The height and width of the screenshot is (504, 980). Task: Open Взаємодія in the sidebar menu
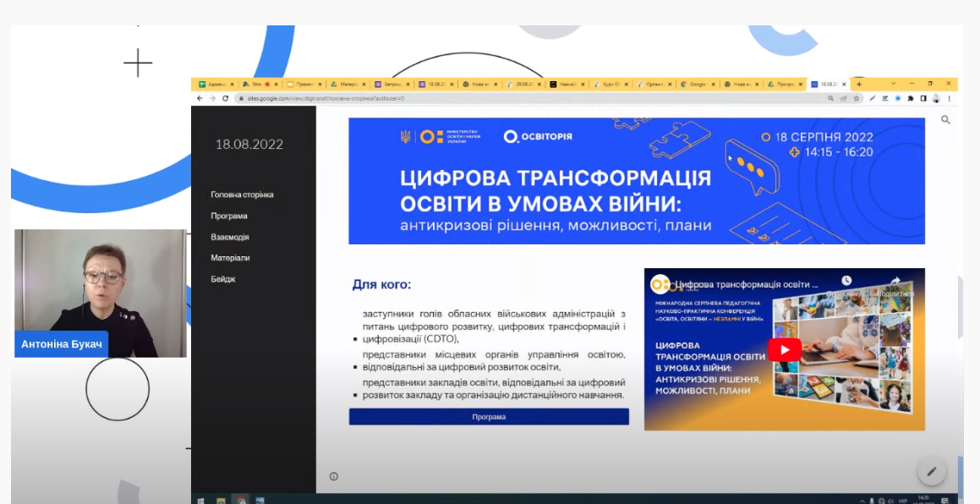coord(229,237)
